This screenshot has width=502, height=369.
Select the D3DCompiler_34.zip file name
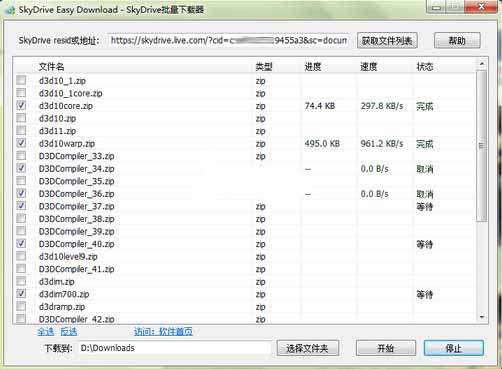[x=77, y=169]
